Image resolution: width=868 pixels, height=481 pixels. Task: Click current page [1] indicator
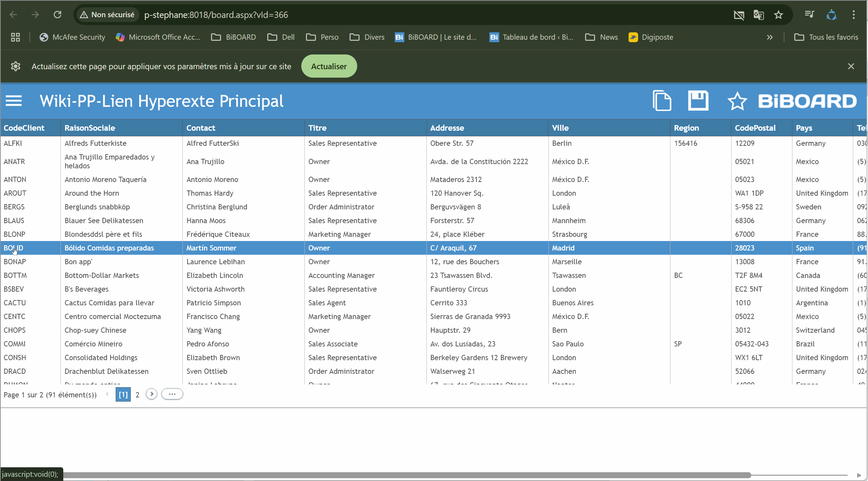[123, 395]
